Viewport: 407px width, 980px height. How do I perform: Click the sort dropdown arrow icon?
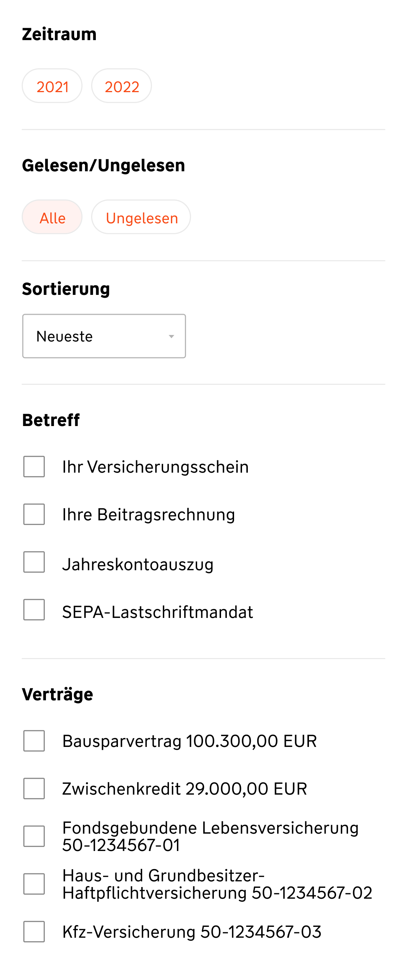pyautogui.click(x=171, y=336)
